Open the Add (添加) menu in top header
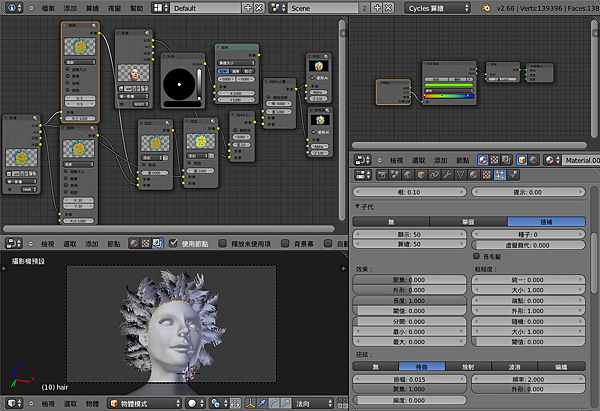Screen dimensions: 600x411 [x=70, y=8]
